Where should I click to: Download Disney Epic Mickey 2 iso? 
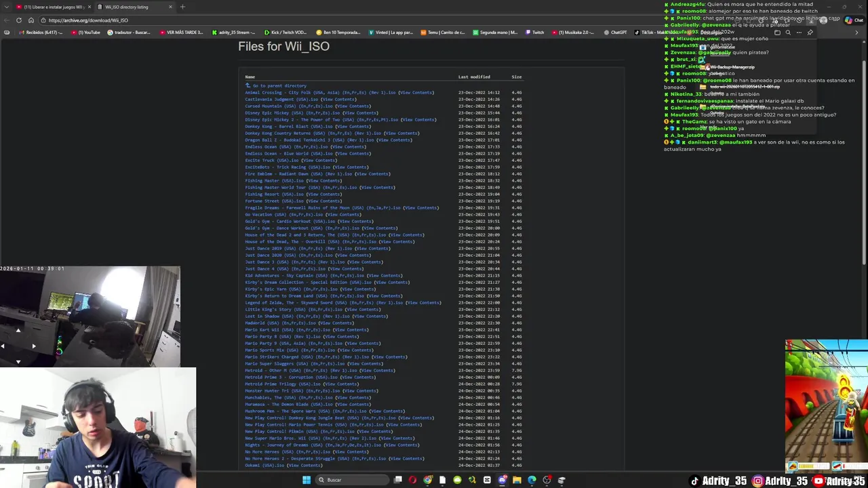point(321,120)
